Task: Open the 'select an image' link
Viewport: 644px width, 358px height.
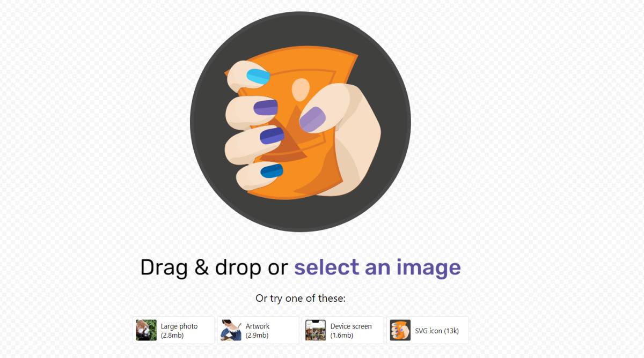Action: pyautogui.click(x=377, y=267)
